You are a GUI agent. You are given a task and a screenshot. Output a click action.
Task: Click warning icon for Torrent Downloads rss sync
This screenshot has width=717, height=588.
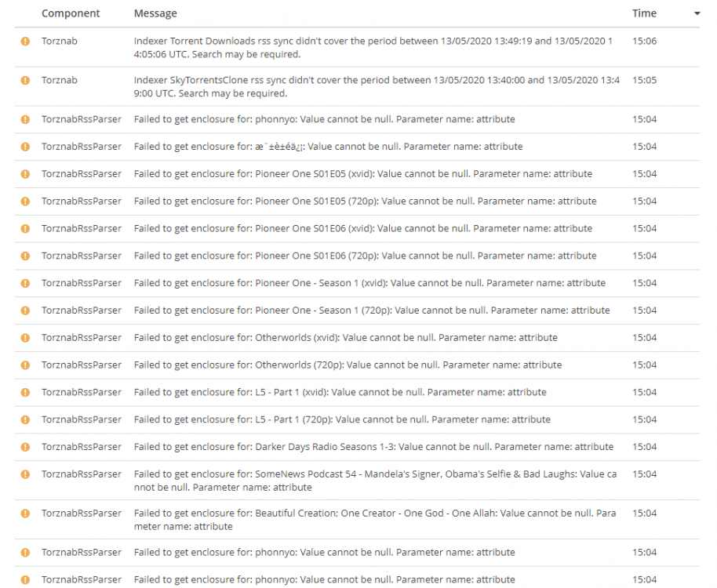point(25,41)
